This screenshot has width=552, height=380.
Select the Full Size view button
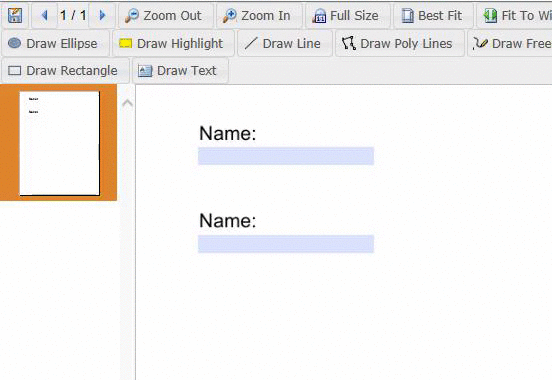click(346, 16)
